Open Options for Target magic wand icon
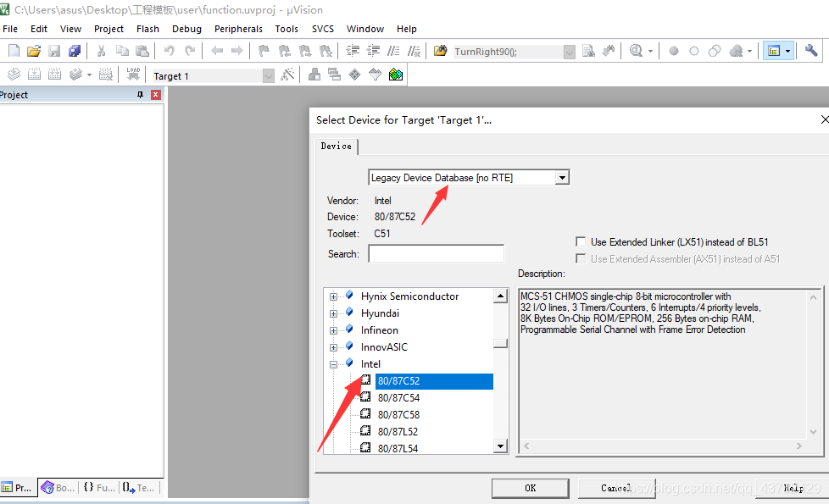Image resolution: width=829 pixels, height=504 pixels. click(x=287, y=75)
